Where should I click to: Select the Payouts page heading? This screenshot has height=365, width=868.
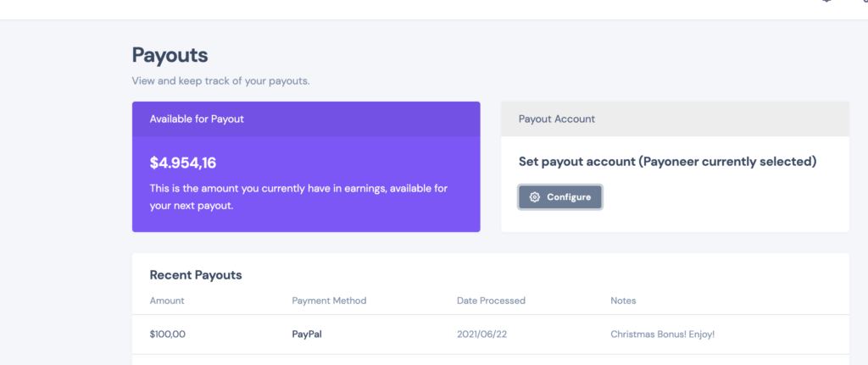pos(170,55)
